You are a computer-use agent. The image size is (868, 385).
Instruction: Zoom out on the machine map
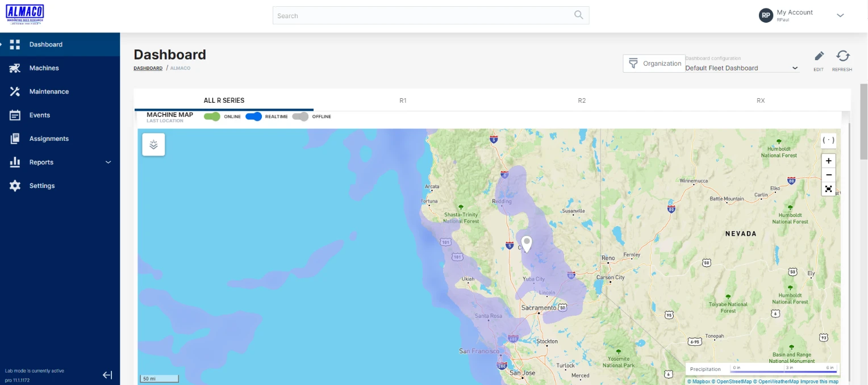[828, 175]
